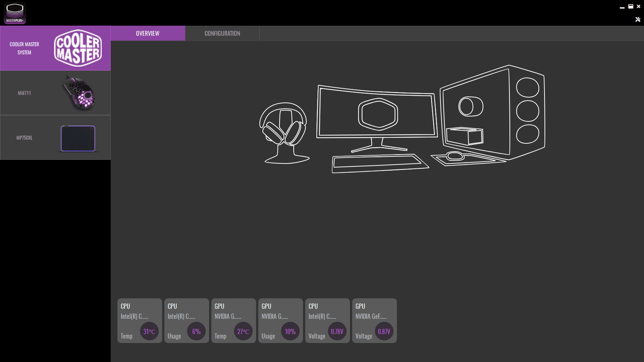Select the Cooler Master System device
The image size is (644, 362).
[55, 48]
